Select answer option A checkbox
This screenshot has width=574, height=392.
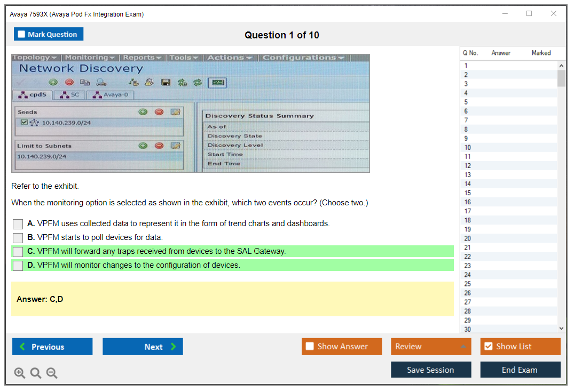pyautogui.click(x=18, y=224)
